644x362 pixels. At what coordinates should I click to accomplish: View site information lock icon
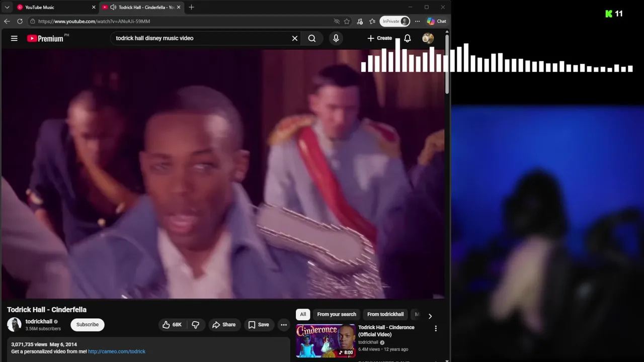[x=33, y=21]
